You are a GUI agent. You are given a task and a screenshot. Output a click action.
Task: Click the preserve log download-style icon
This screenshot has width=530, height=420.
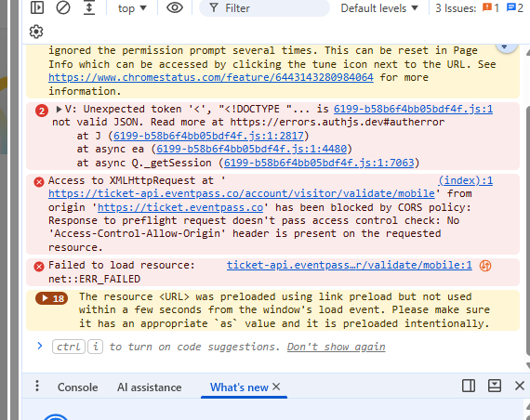click(89, 7)
